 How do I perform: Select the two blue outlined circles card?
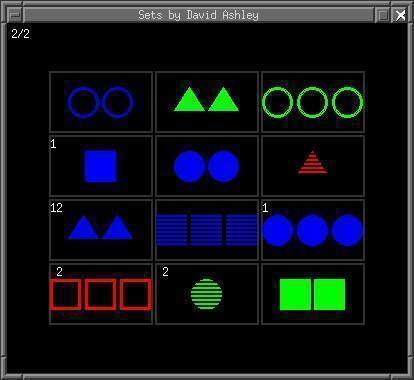[101, 102]
